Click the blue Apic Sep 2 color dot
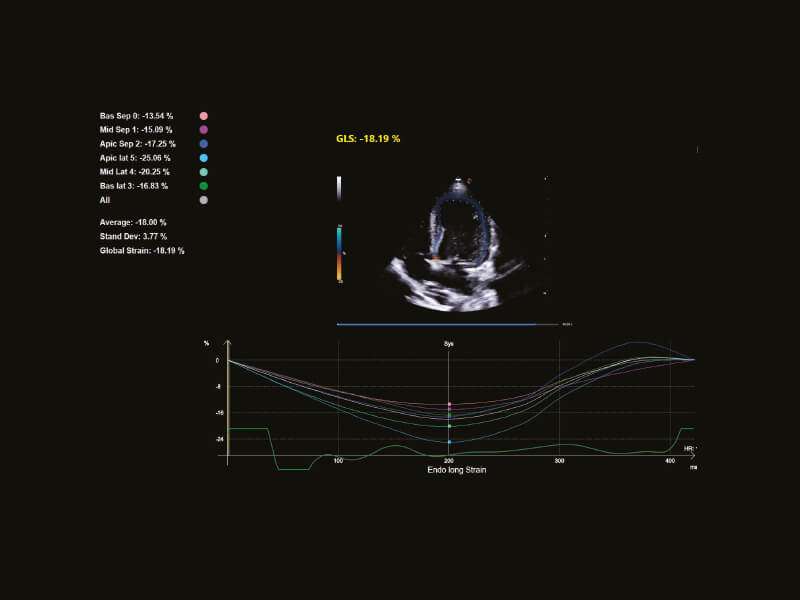This screenshot has width=800, height=600. [x=204, y=144]
